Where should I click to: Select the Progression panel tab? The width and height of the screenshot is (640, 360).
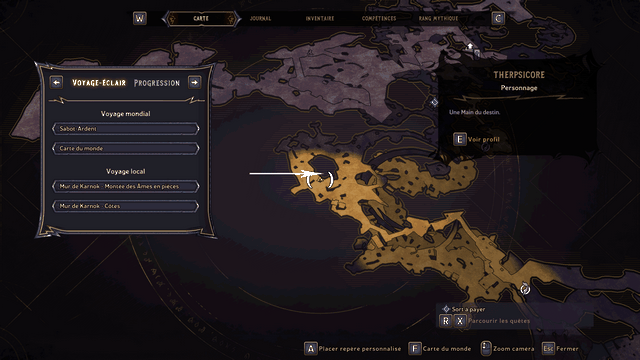157,83
